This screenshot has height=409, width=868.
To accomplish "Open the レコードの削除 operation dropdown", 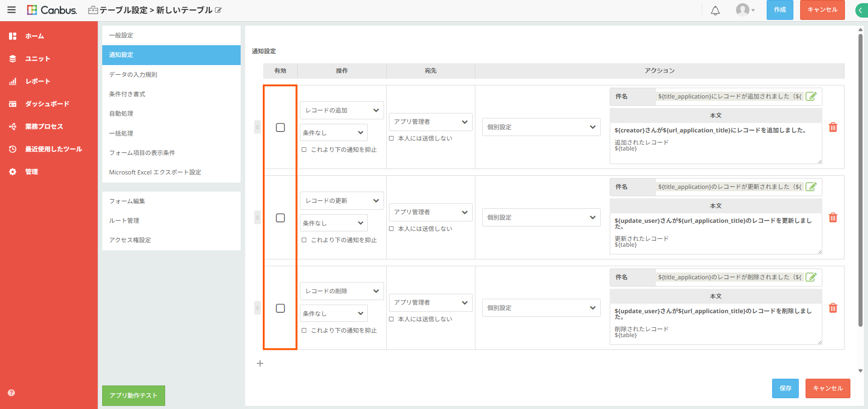I will click(x=342, y=291).
